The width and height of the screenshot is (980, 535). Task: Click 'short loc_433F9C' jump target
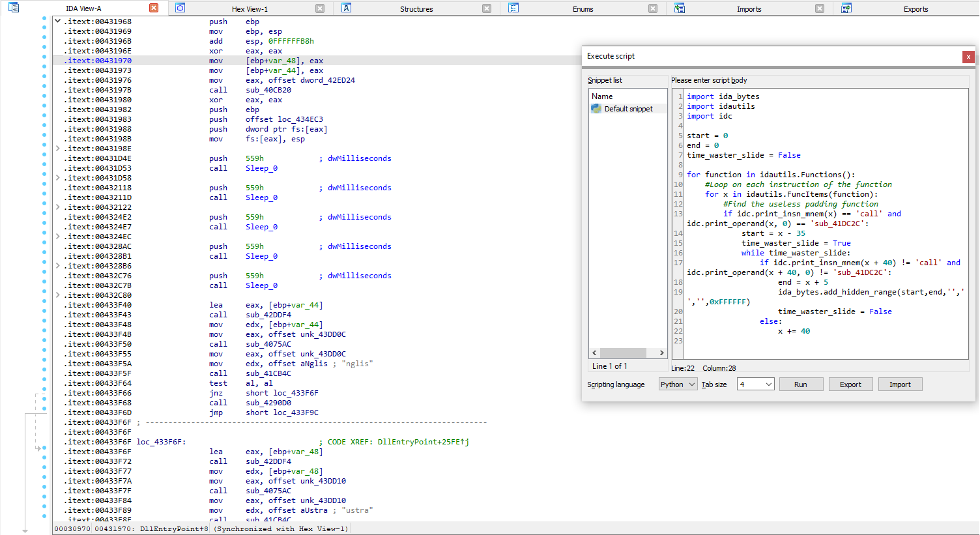point(281,412)
